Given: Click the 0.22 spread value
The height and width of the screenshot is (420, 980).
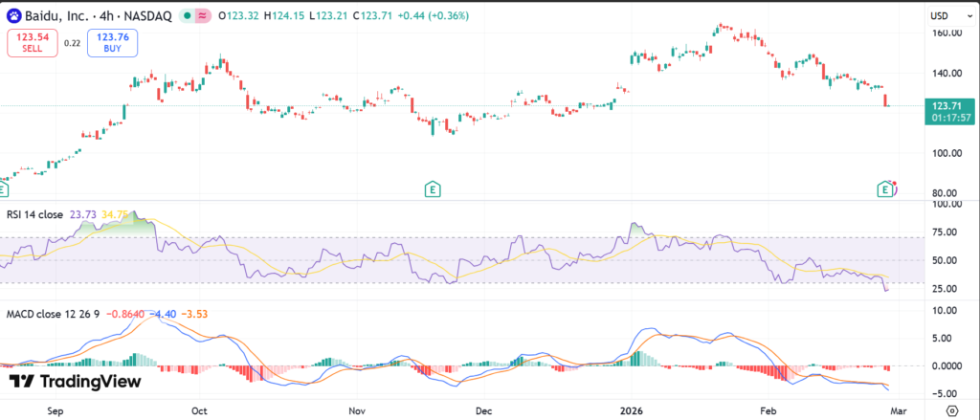Looking at the screenshot, I should coord(73,42).
